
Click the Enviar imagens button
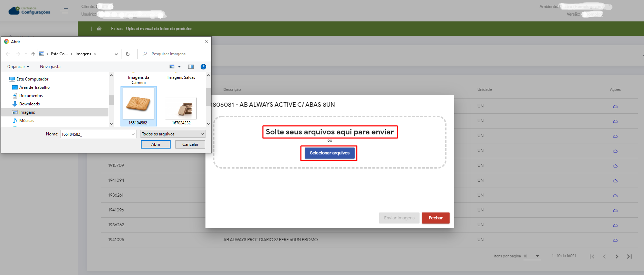pyautogui.click(x=399, y=218)
